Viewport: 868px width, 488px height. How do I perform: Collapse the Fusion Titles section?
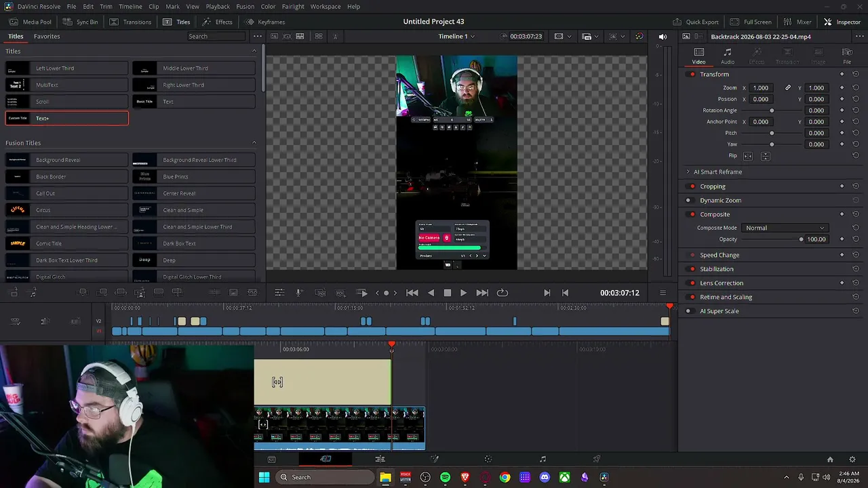[x=254, y=143]
